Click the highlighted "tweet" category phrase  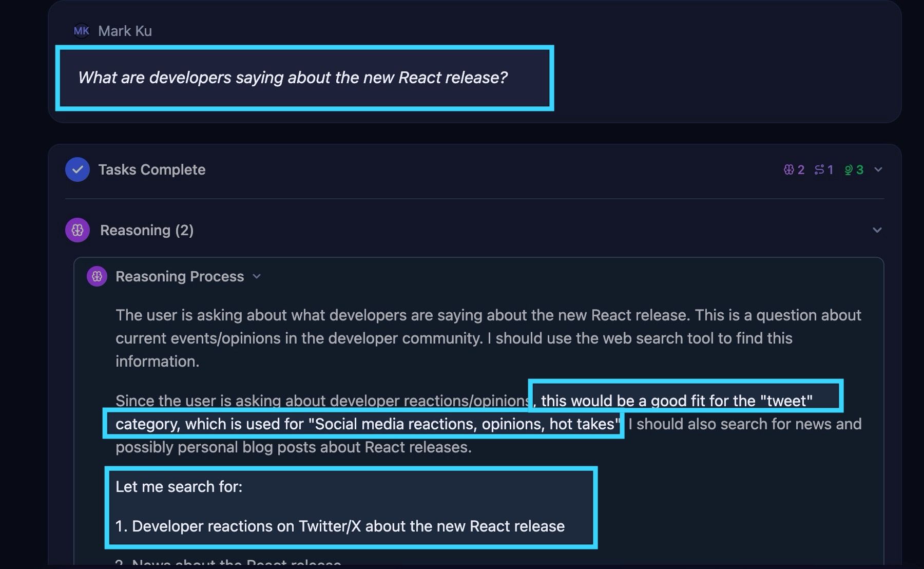(x=677, y=401)
